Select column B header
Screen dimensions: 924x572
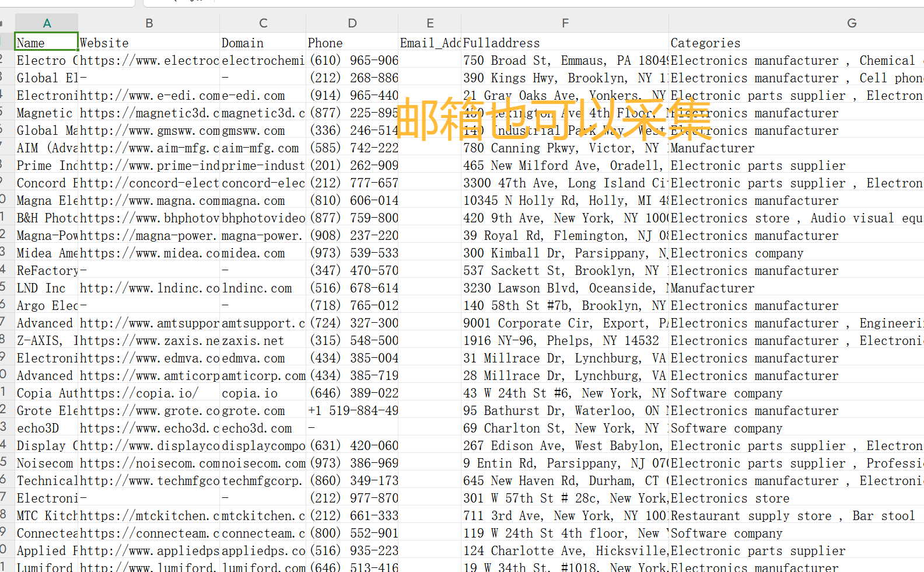click(149, 23)
